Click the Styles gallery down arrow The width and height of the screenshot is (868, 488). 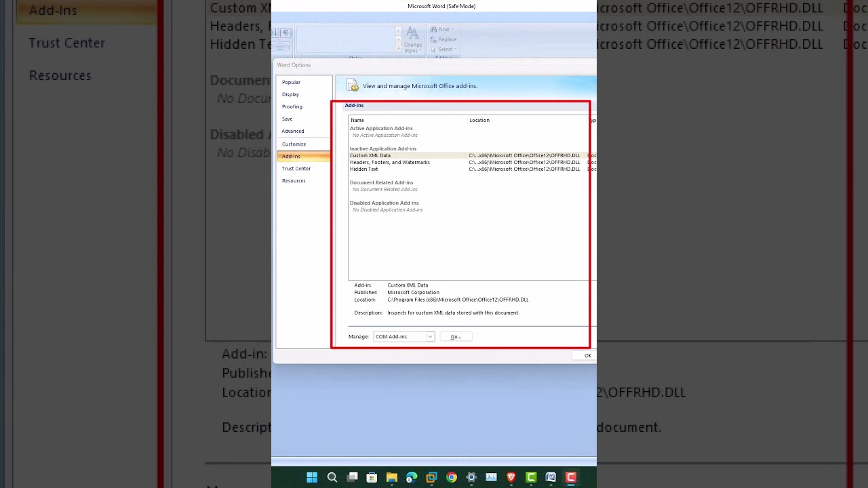399,40
